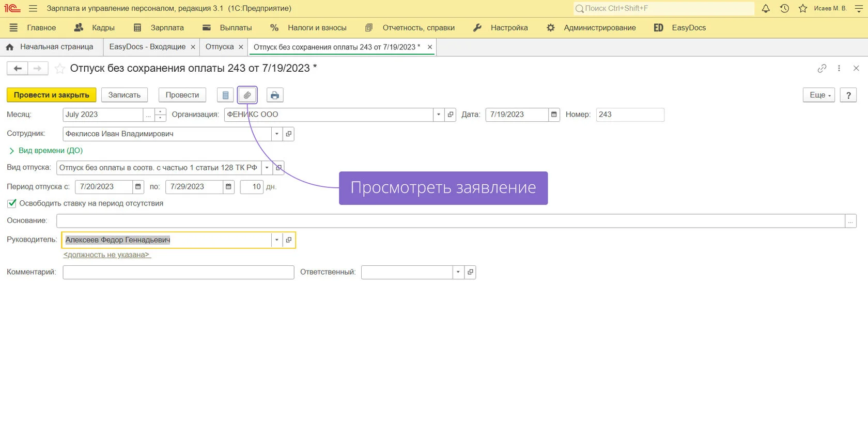The height and width of the screenshot is (431, 868).
Task: Click the back navigation arrow
Action: (x=18, y=68)
